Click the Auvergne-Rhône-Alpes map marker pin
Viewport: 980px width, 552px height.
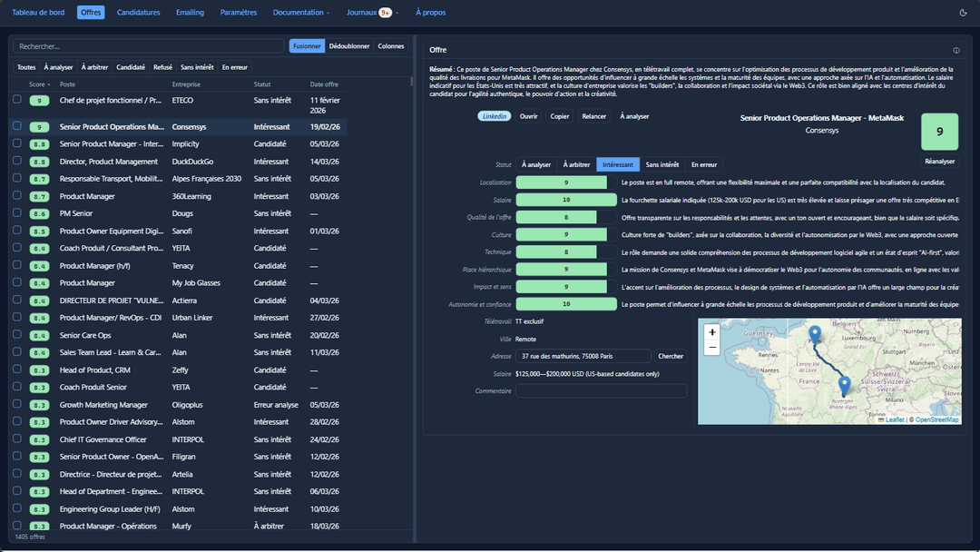pos(844,386)
